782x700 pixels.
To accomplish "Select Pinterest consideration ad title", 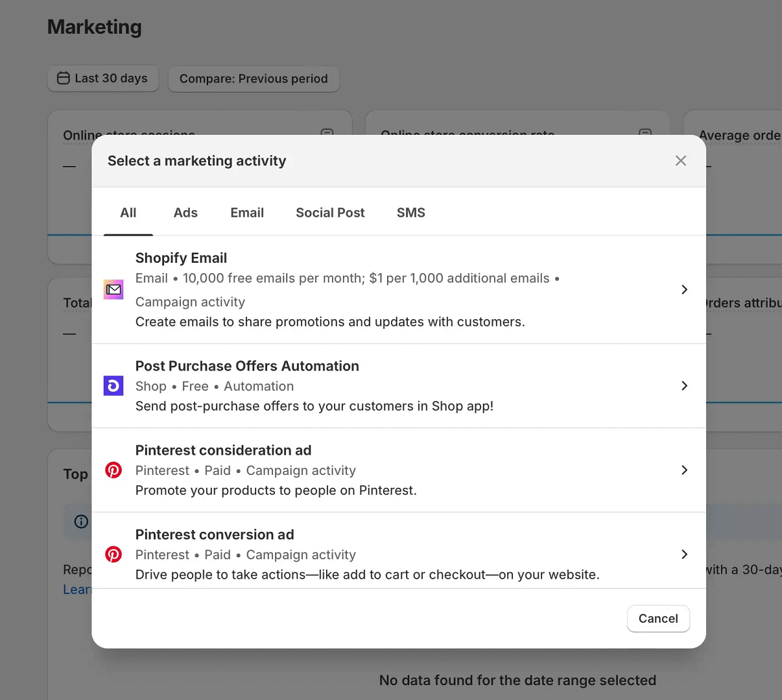I will (x=223, y=450).
